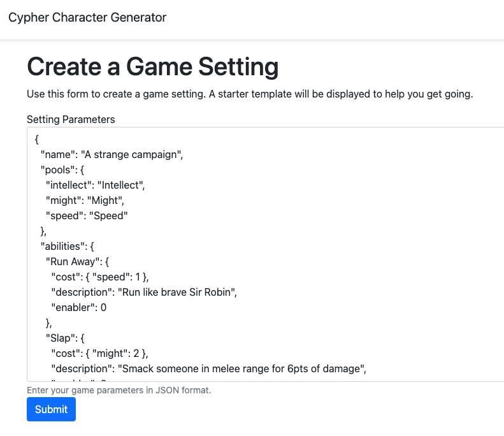Click the opening brace on the first JSON line
The width and height of the screenshot is (504, 436).
37,138
